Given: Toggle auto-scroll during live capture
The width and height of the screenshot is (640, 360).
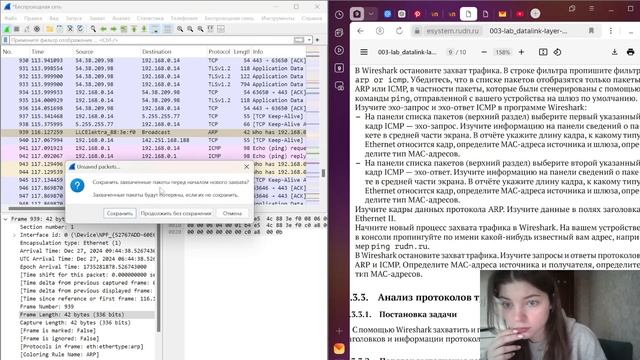Looking at the screenshot, I should click(x=155, y=29).
